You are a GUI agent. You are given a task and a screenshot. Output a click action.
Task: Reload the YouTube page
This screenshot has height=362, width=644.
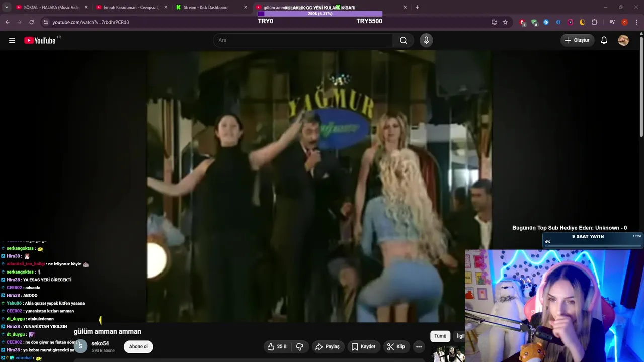[x=31, y=22]
